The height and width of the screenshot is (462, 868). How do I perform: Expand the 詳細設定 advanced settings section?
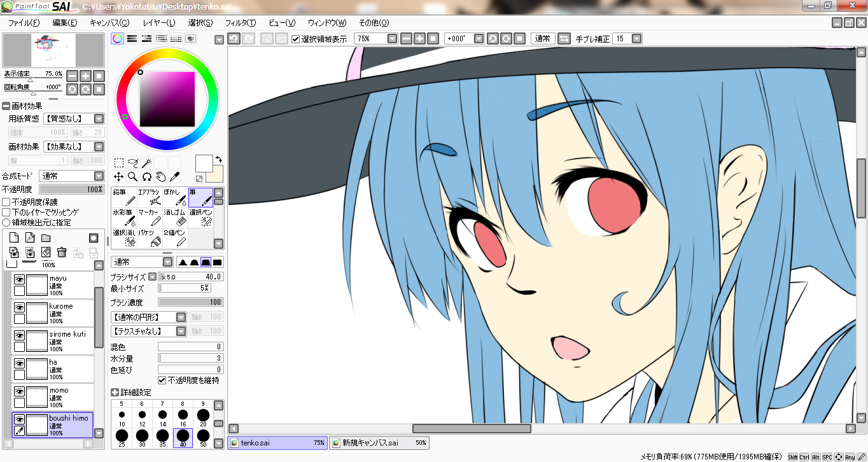[x=115, y=392]
